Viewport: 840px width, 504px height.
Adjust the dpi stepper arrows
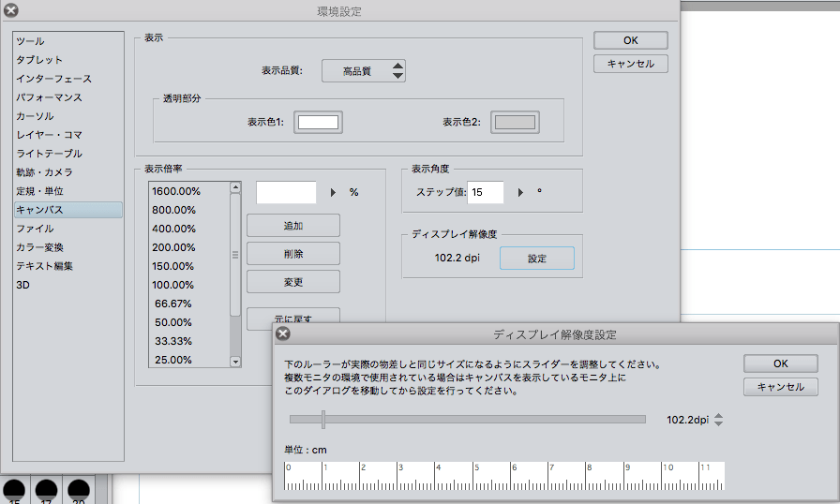pyautogui.click(x=718, y=420)
